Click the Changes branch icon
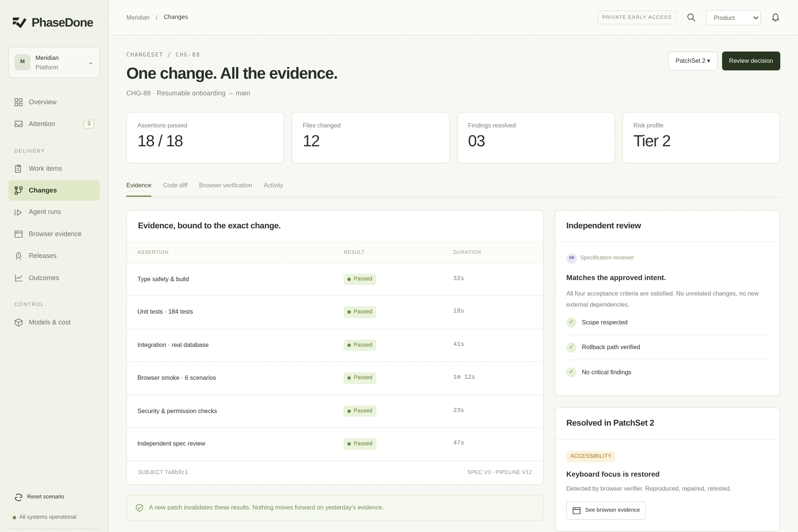 click(18, 190)
